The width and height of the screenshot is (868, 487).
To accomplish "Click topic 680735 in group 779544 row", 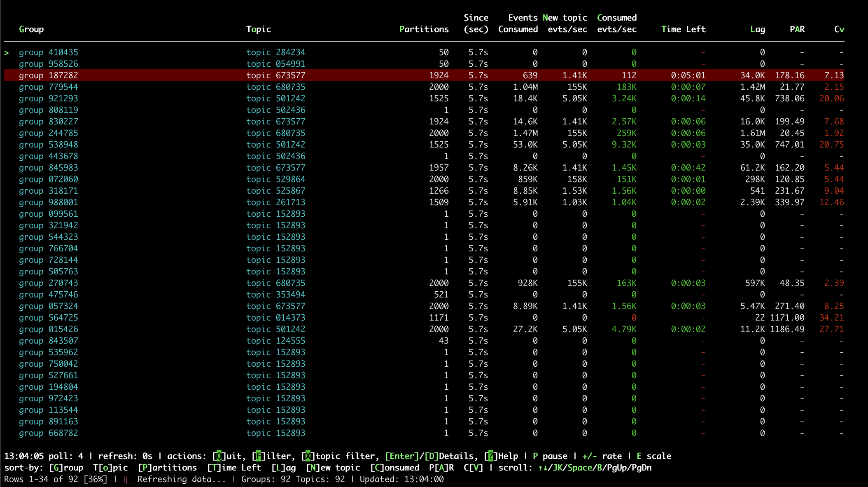I will pyautogui.click(x=275, y=87).
